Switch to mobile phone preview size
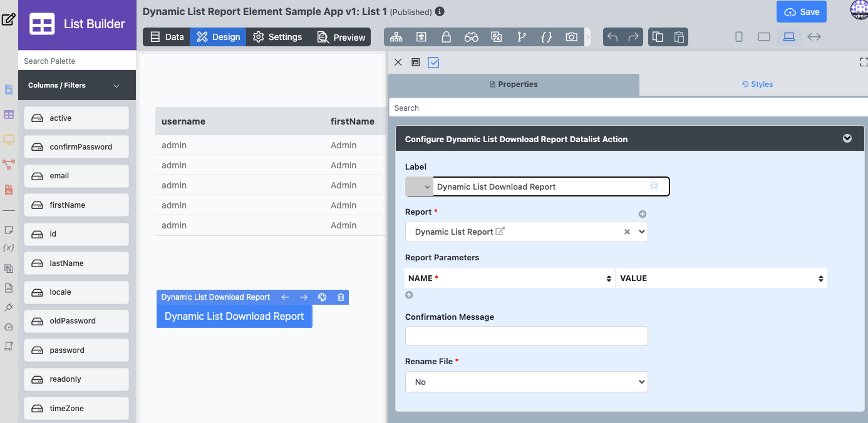This screenshot has width=868, height=423. click(x=739, y=37)
